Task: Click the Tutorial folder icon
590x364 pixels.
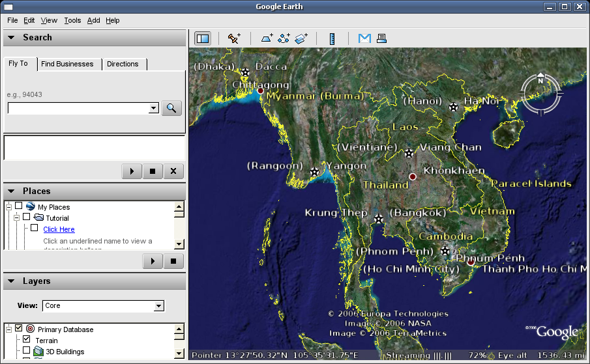Action: click(x=38, y=217)
